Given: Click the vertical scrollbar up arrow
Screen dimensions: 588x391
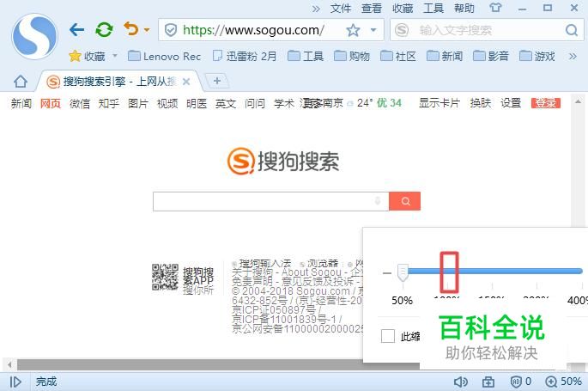Looking at the screenshot, I should click(x=578, y=101).
